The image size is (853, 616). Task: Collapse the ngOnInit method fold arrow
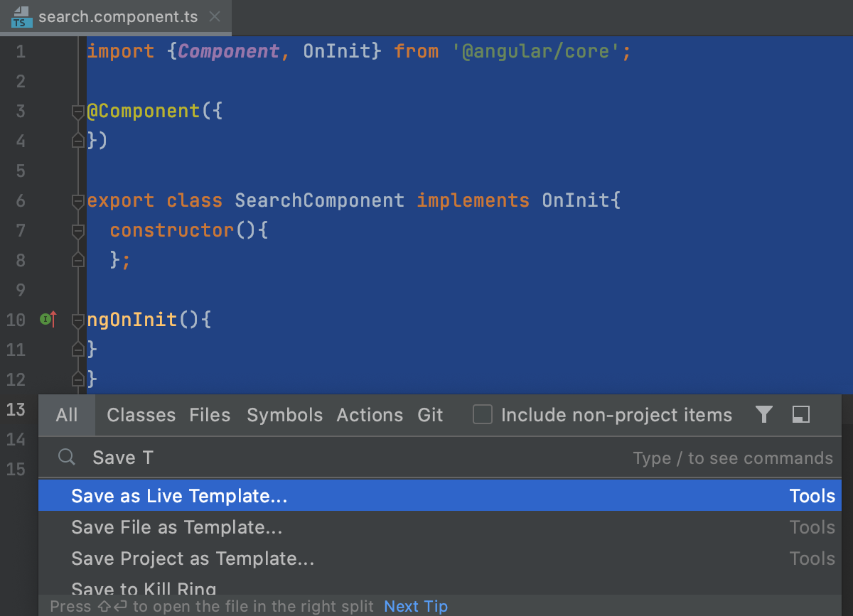point(77,319)
